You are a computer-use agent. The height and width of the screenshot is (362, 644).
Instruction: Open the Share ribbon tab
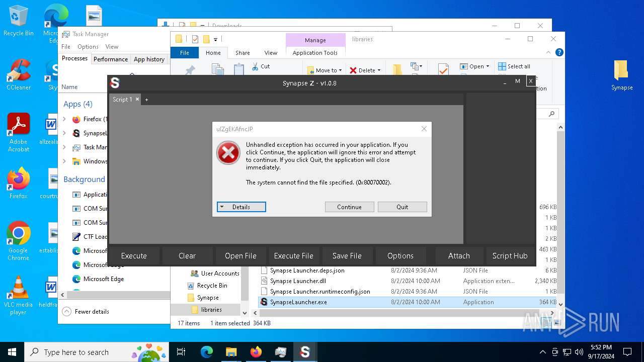(x=243, y=53)
